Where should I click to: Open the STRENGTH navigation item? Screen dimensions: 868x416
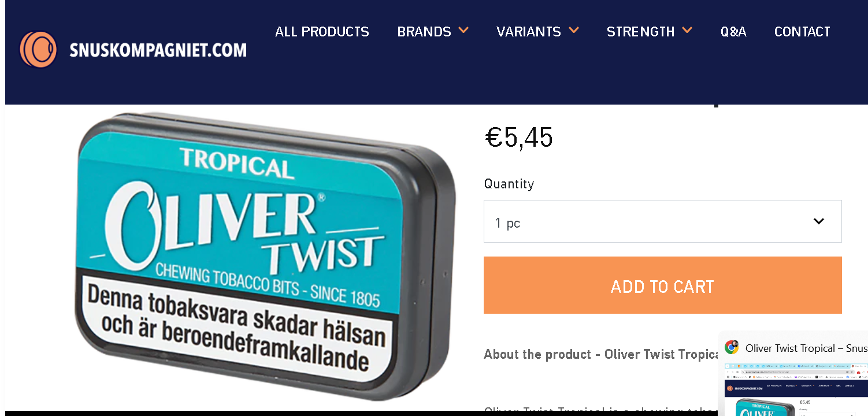click(x=640, y=32)
